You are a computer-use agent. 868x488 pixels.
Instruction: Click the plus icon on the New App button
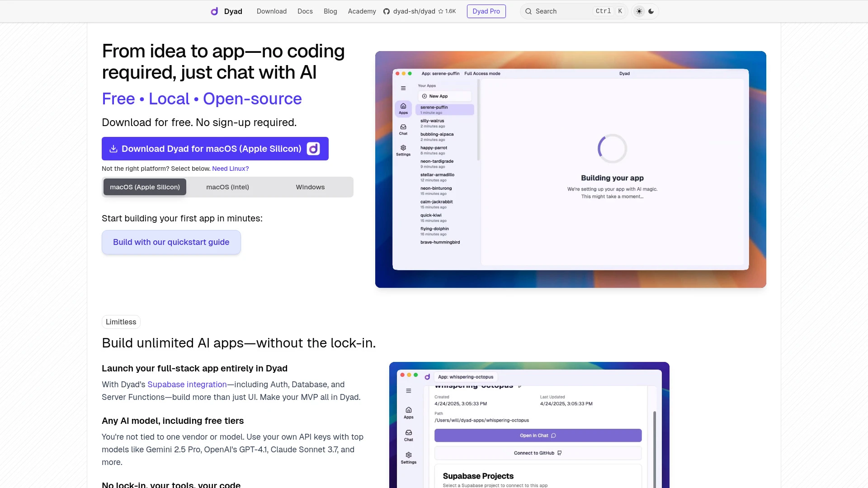[x=424, y=96]
